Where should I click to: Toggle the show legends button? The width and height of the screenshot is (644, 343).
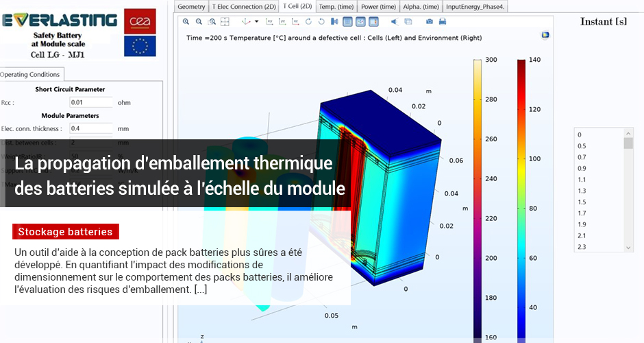pyautogui.click(x=373, y=21)
